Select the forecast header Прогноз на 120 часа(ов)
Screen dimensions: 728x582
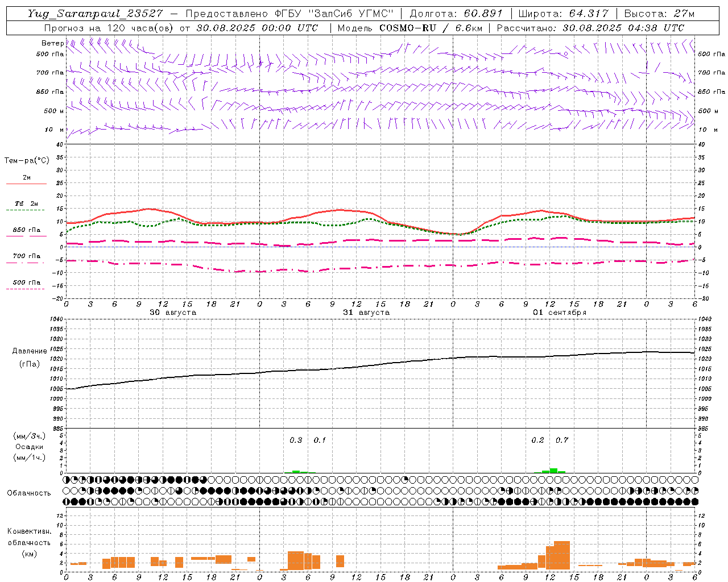[x=108, y=28]
